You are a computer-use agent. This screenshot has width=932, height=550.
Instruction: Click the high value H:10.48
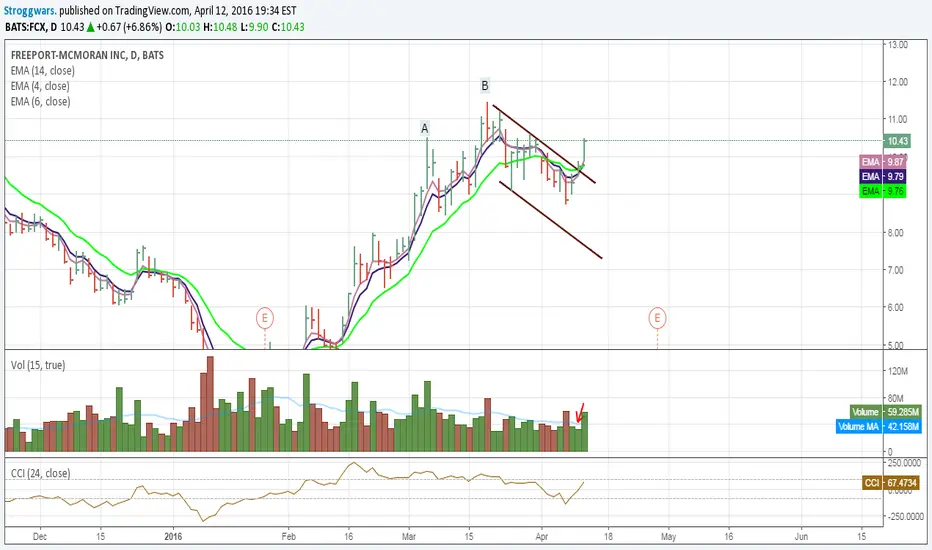pos(220,27)
